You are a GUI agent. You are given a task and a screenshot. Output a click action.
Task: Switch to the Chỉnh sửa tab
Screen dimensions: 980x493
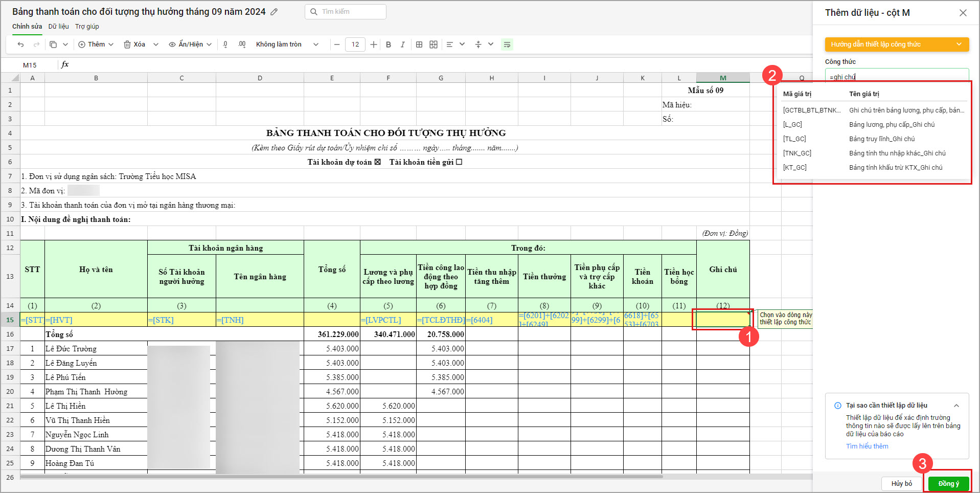click(x=27, y=27)
